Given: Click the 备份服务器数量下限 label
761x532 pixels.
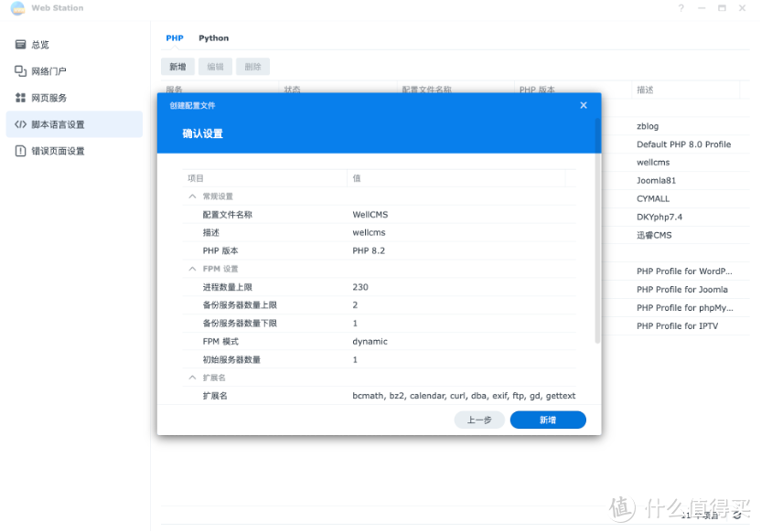Looking at the screenshot, I should [240, 323].
